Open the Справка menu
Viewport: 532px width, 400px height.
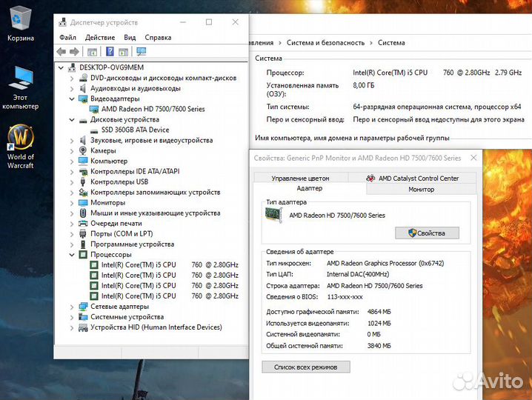click(x=158, y=37)
